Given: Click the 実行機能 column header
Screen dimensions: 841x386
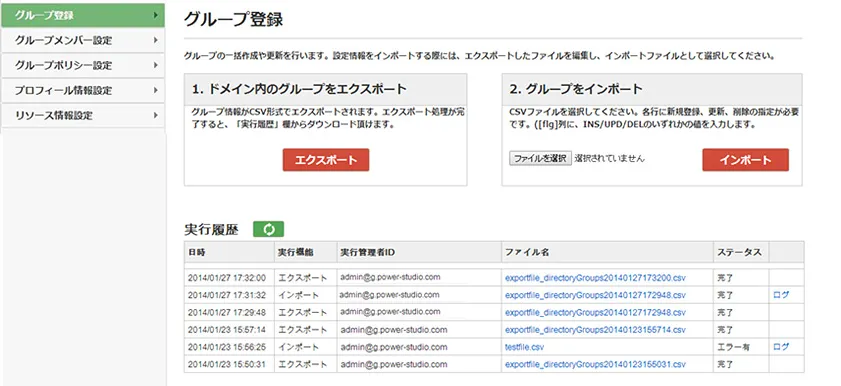Looking at the screenshot, I should point(306,252).
